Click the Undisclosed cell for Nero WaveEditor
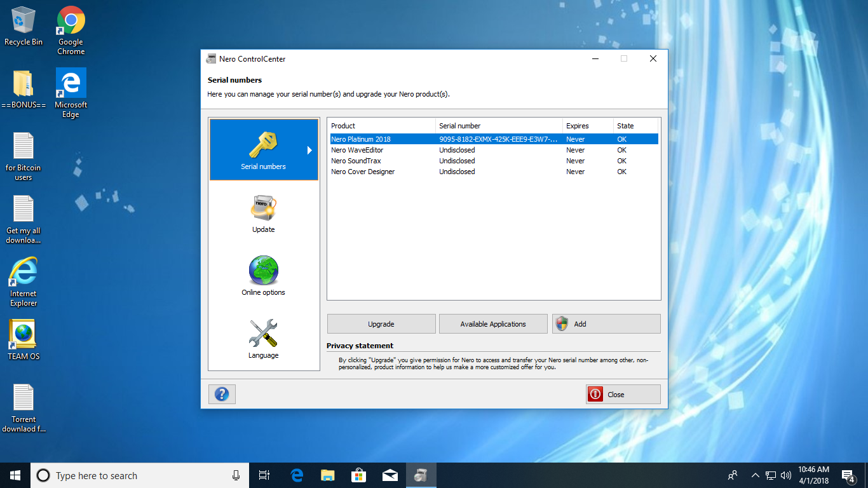Viewport: 868px width, 488px height. pos(457,150)
